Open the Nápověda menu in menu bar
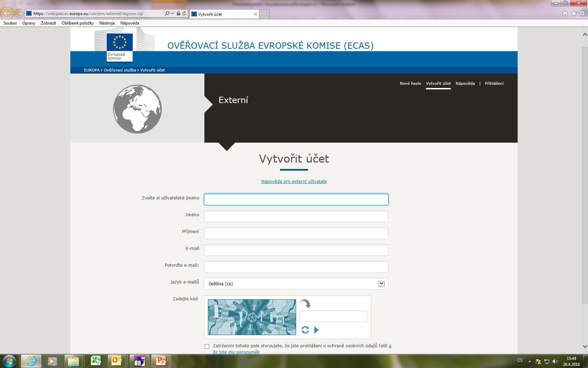 [x=130, y=23]
